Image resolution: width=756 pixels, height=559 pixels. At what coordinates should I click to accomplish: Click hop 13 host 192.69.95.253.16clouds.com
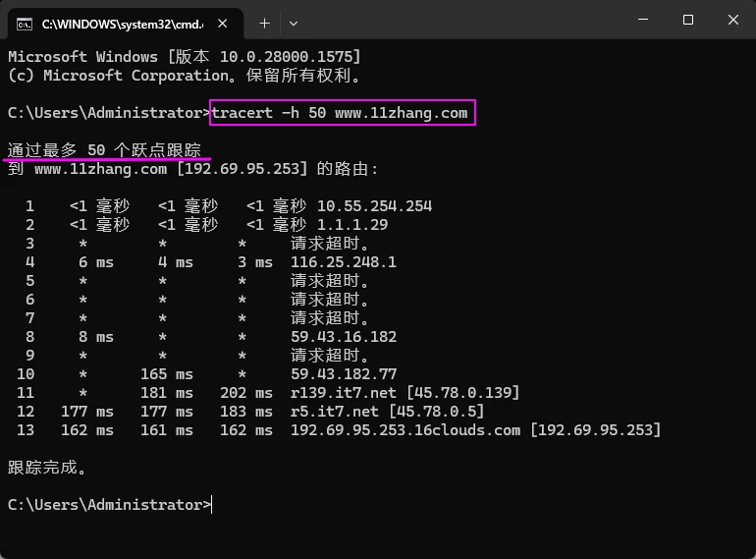pyautogui.click(x=405, y=430)
